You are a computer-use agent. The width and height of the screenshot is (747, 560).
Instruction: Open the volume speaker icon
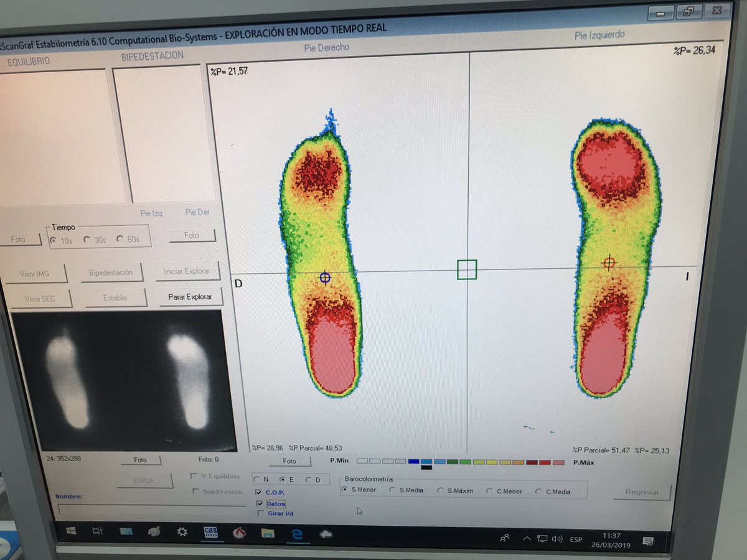point(557,539)
